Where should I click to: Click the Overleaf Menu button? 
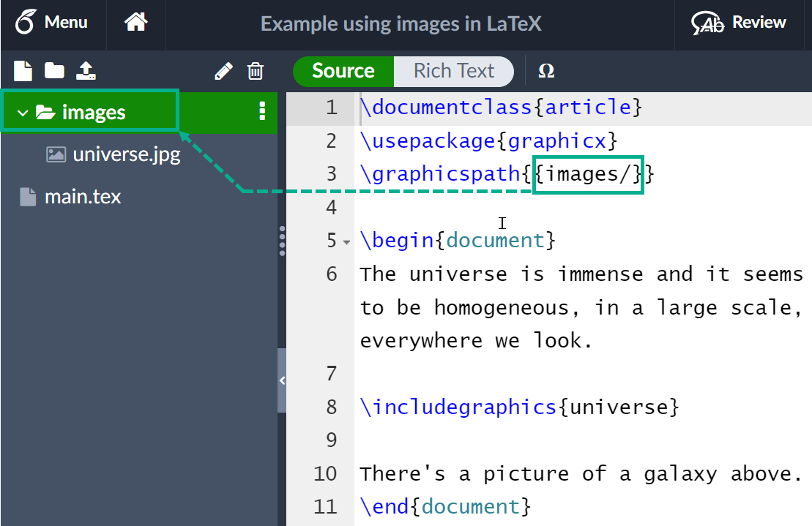click(x=51, y=23)
